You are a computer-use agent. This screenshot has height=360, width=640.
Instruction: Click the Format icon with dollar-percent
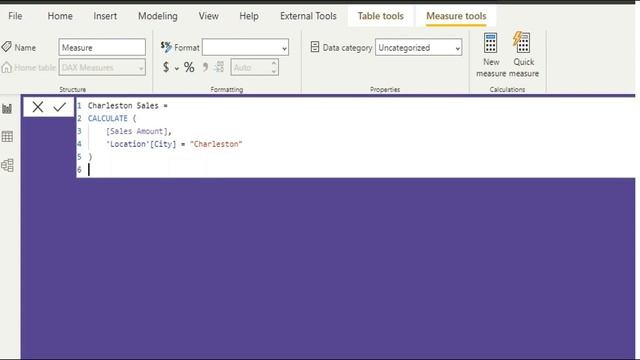click(x=166, y=47)
